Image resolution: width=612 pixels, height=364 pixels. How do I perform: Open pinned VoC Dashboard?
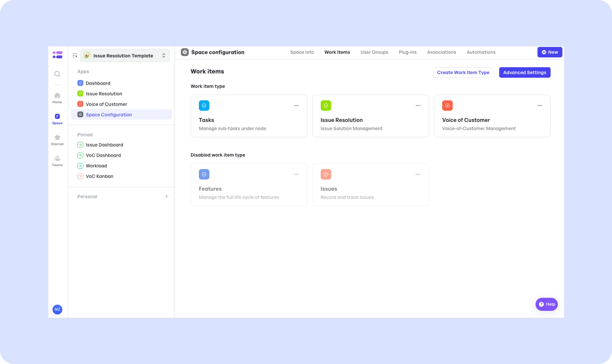[121, 155]
